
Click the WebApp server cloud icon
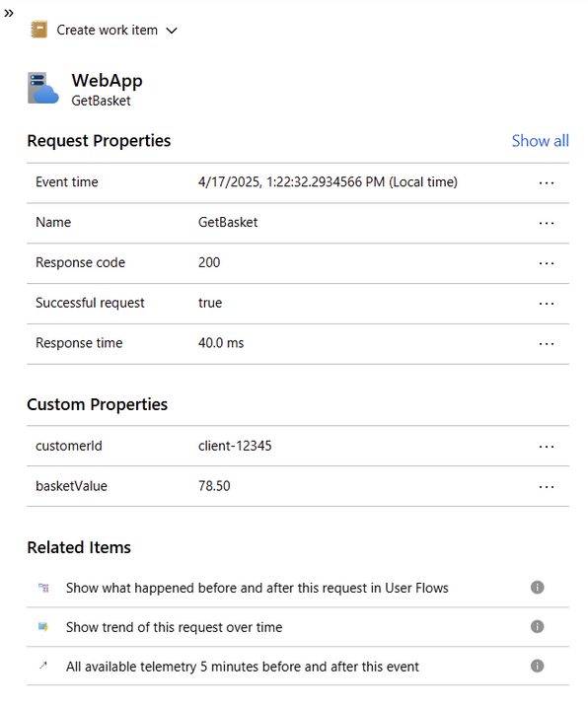point(42,89)
